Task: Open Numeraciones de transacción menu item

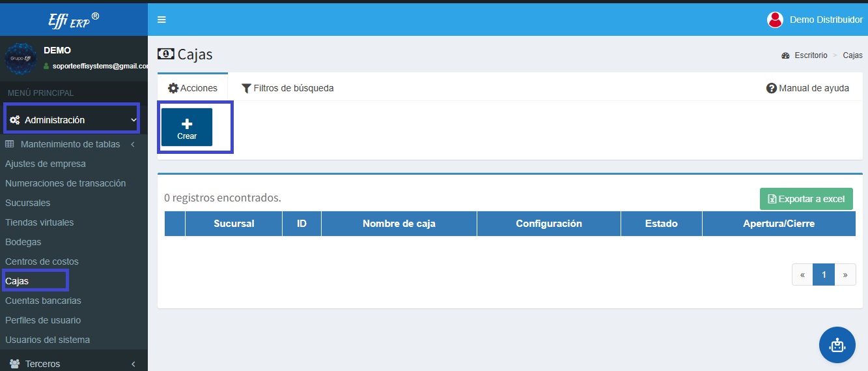Action: 65,183
